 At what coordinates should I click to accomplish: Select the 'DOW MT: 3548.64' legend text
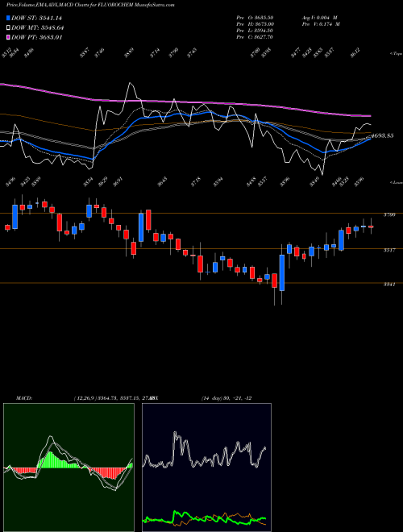(38, 27)
